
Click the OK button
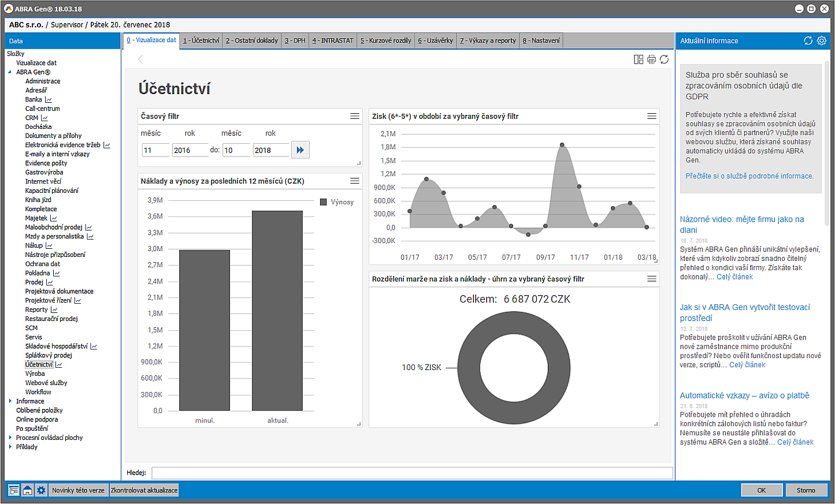762,490
